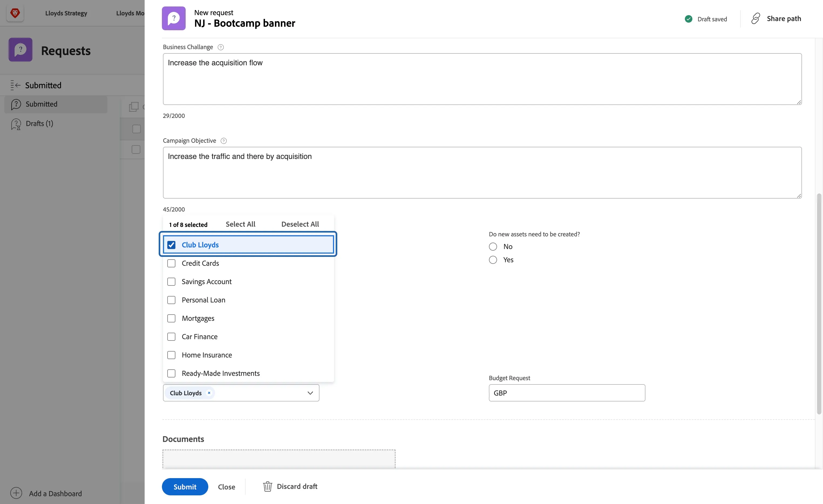Screen dimensions: 823x504
Task: Click the Discard draft trash icon
Action: coord(267,486)
